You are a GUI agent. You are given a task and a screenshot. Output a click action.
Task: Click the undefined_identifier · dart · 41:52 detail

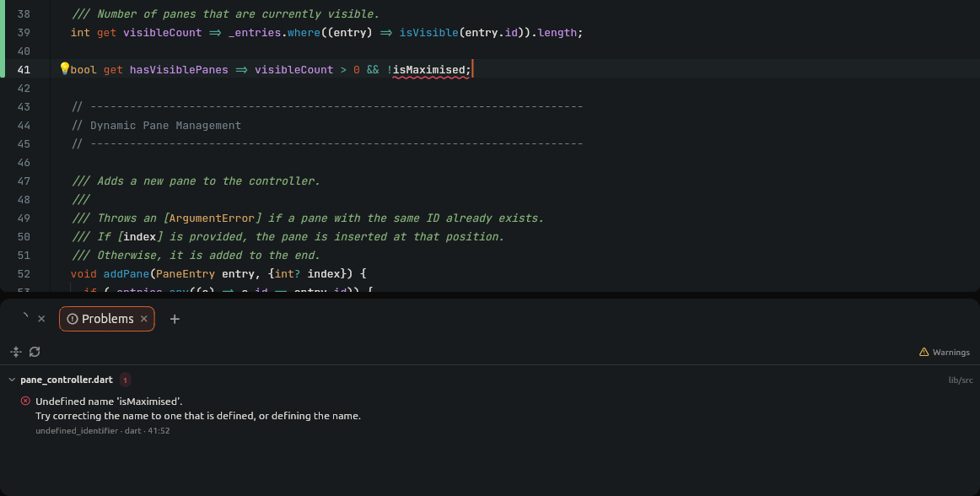click(103, 431)
